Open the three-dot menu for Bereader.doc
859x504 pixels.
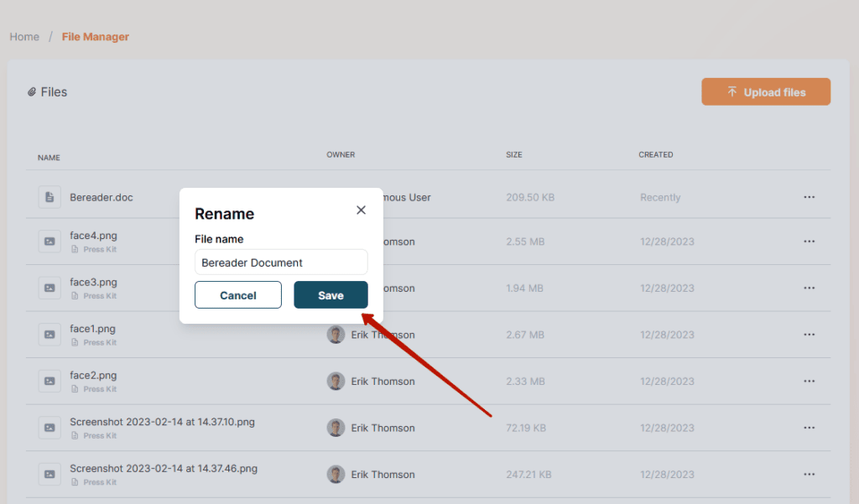click(810, 197)
